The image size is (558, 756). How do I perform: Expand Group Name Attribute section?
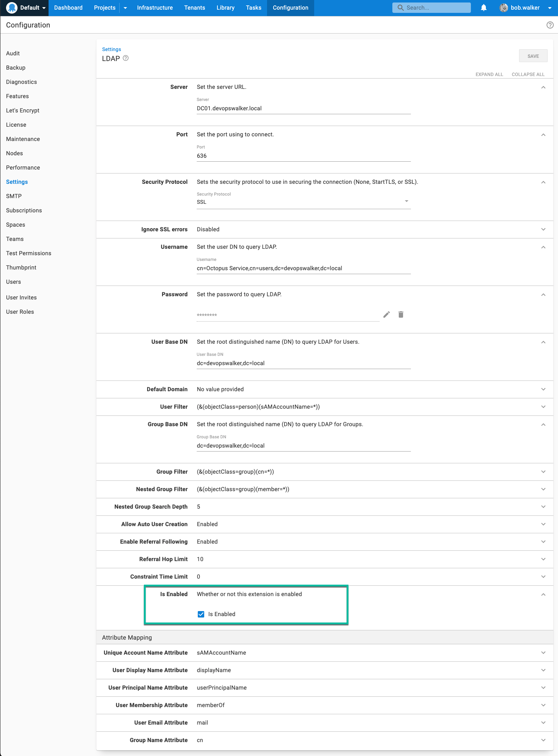pos(543,740)
